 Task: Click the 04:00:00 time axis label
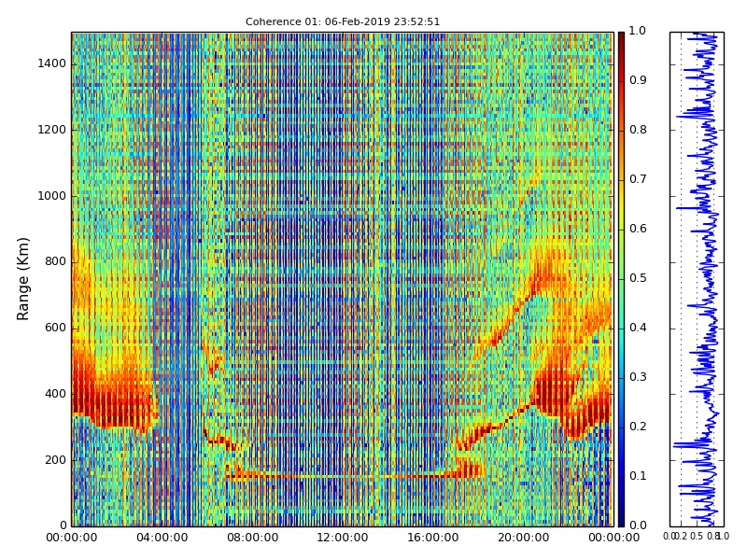pos(162,538)
